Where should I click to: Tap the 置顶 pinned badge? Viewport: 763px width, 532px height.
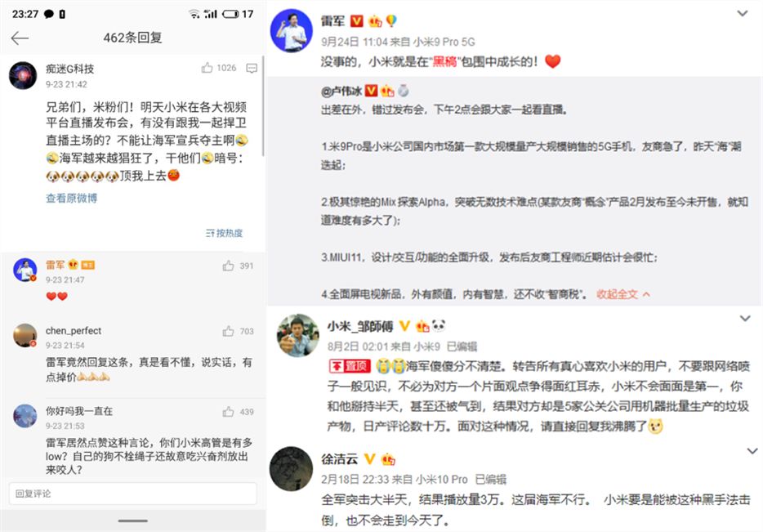click(350, 366)
